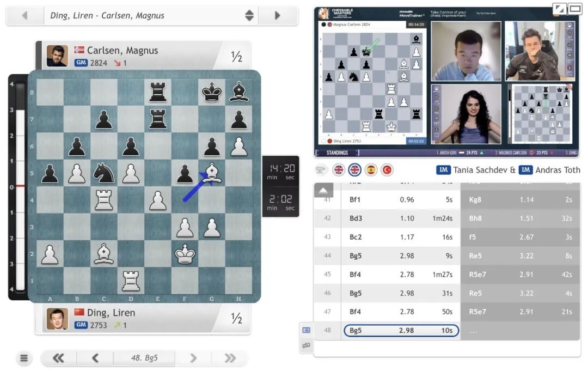Choose the first English commentary flag

[339, 170]
